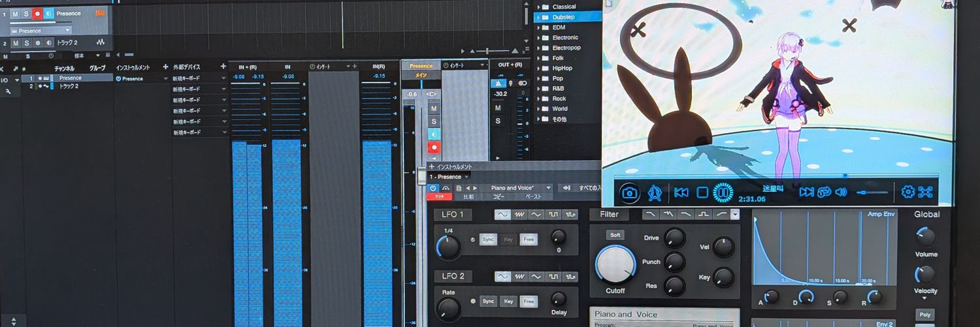
Task: Click the コピー copy button
Action: [499, 196]
